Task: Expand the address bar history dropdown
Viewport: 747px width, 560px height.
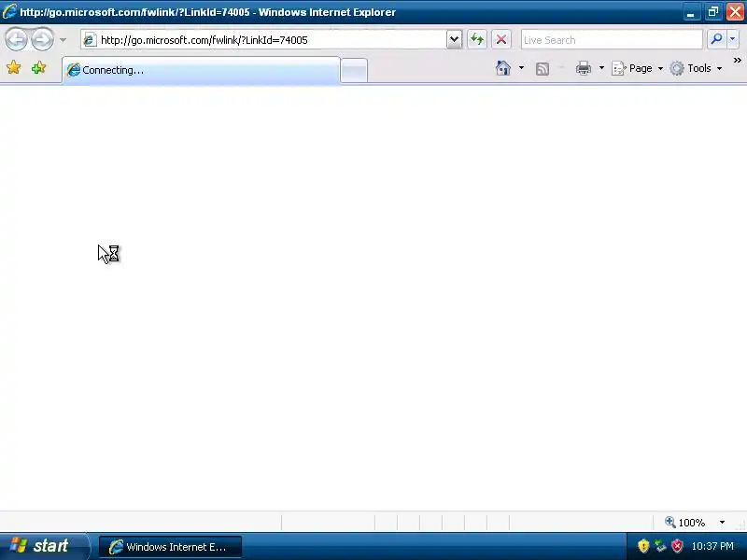Action: click(454, 39)
